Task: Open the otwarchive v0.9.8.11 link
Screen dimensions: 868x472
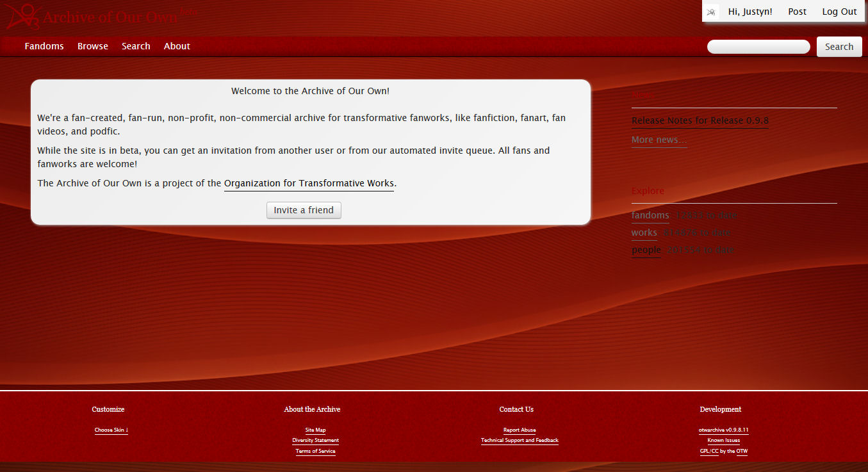Action: pyautogui.click(x=724, y=430)
